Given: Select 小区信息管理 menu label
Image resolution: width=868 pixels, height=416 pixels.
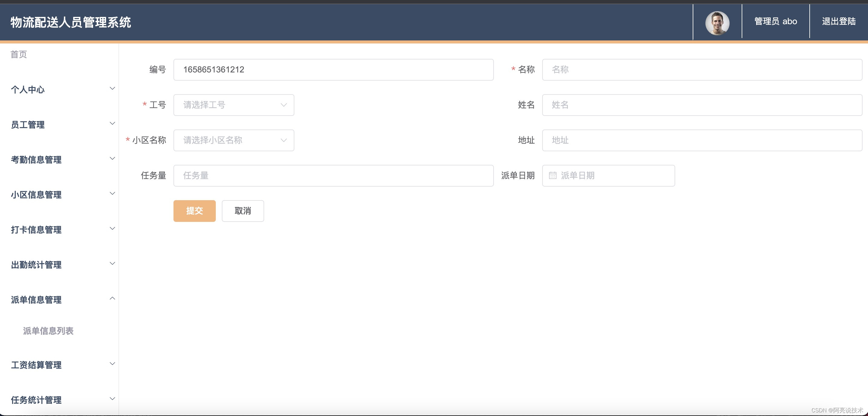Looking at the screenshot, I should tap(36, 194).
